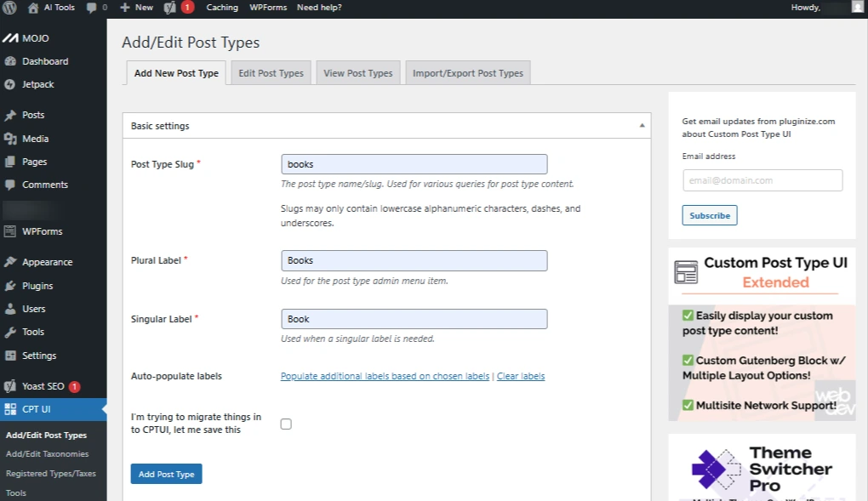Click the Clear labels link
This screenshot has width=868, height=501.
click(x=521, y=376)
